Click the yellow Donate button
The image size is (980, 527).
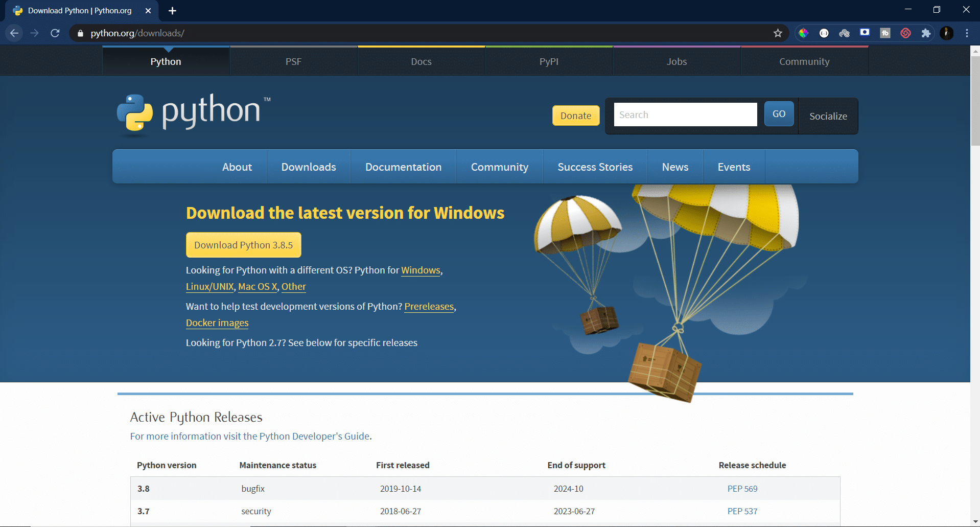(576, 116)
